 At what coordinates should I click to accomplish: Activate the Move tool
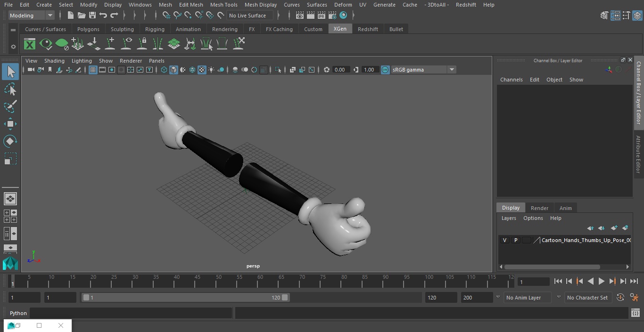click(10, 124)
